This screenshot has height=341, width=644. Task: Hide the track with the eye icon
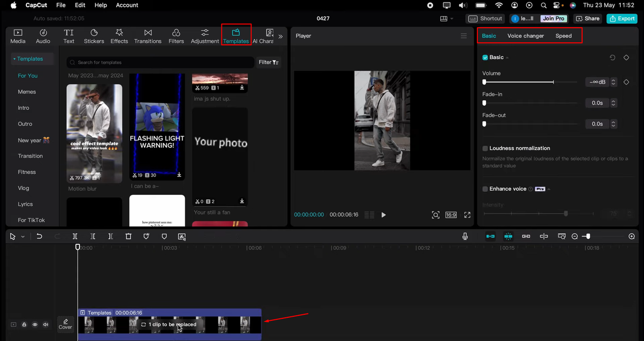coord(35,324)
